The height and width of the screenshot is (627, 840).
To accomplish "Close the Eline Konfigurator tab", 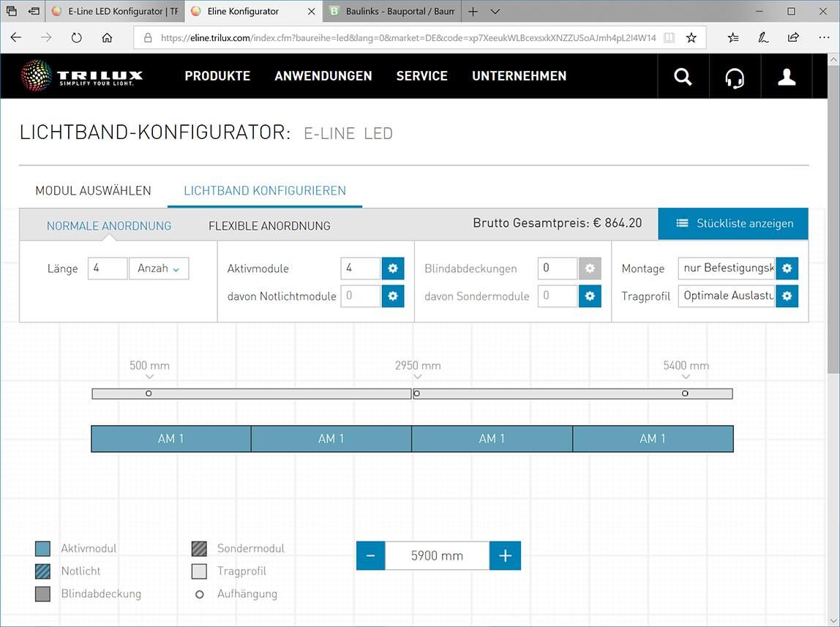I will [x=311, y=11].
